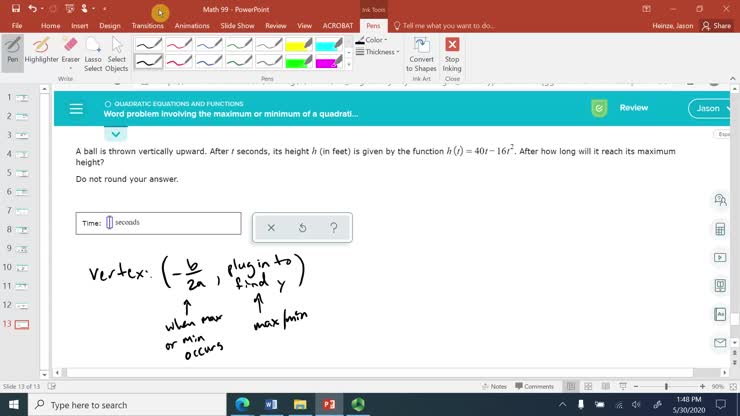This screenshot has width=740, height=416.
Task: Open the textbook icon in right sidebar
Action: tap(720, 286)
